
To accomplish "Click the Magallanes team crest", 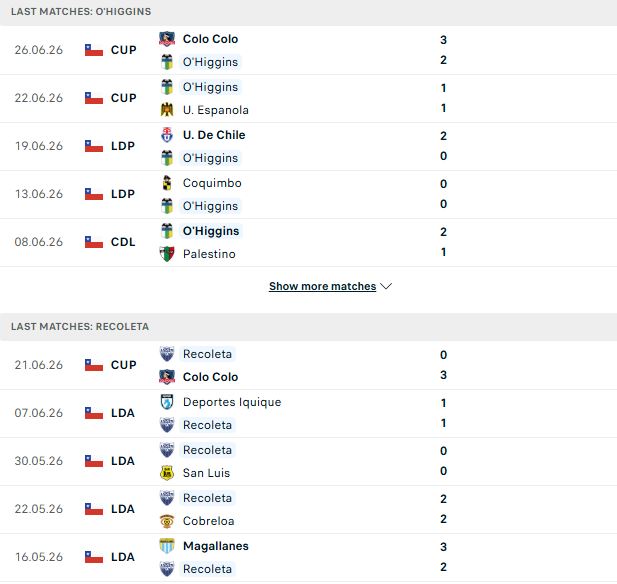I will pyautogui.click(x=167, y=546).
